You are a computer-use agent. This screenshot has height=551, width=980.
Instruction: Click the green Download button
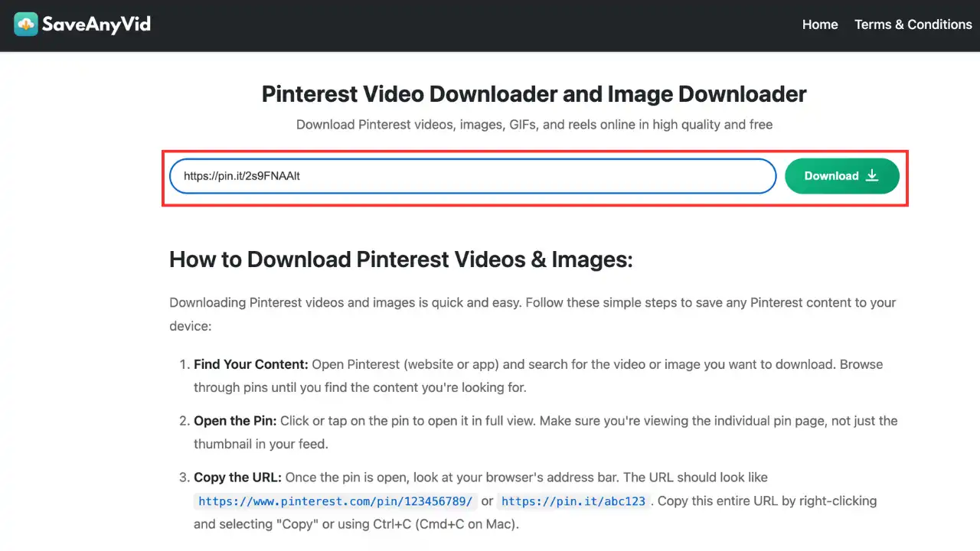[842, 176]
